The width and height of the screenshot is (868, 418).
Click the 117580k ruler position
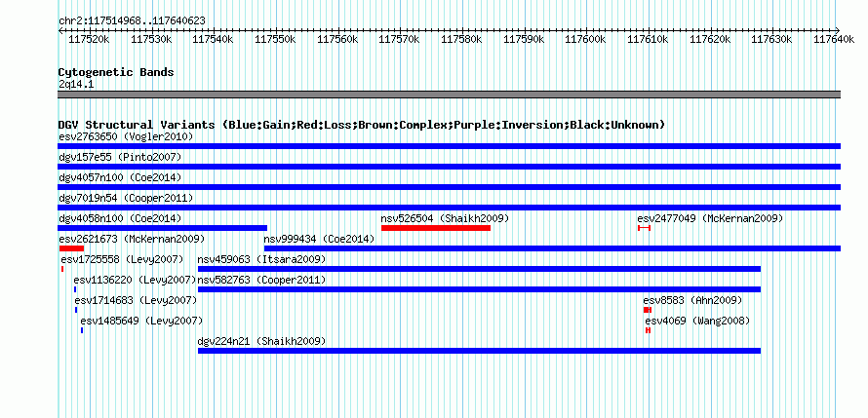coord(461,40)
